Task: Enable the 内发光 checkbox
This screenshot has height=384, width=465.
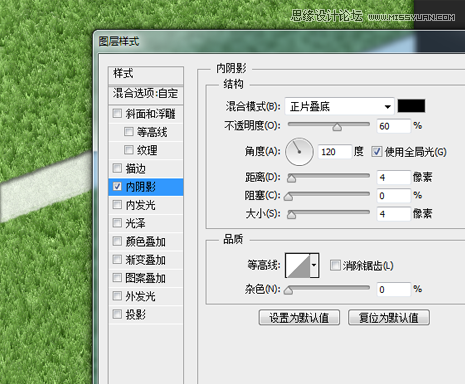Action: [117, 204]
